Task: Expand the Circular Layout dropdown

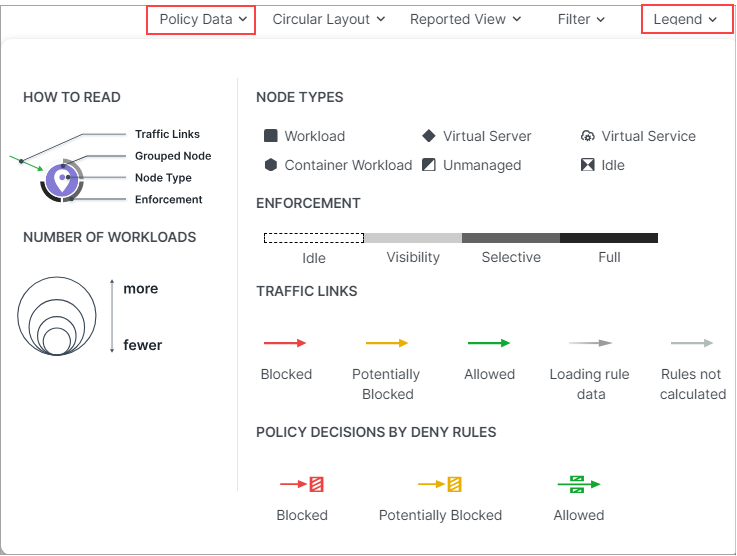Action: coord(329,19)
